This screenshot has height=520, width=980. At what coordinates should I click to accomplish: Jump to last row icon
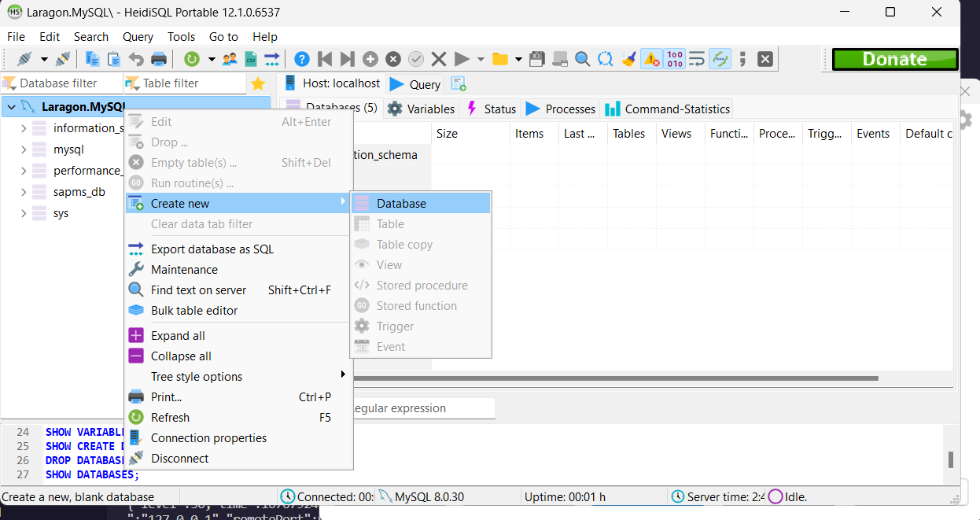[347, 59]
